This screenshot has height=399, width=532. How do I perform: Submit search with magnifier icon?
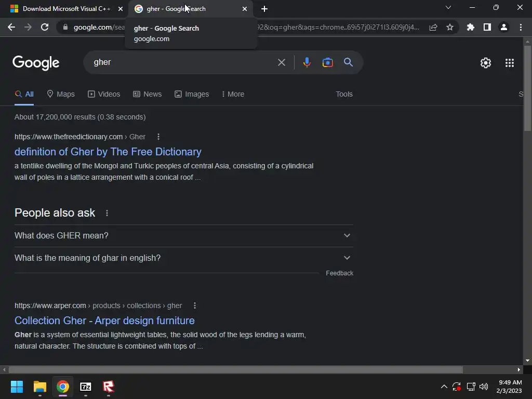point(348,62)
